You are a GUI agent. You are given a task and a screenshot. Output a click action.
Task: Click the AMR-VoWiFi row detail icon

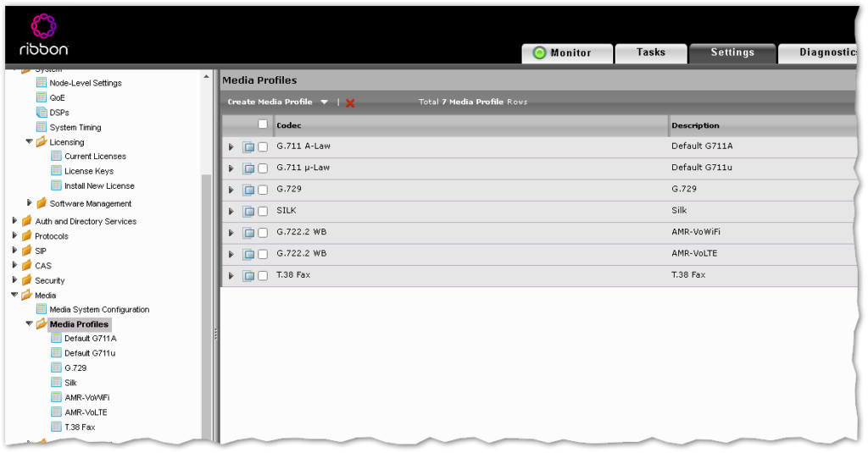tap(249, 233)
